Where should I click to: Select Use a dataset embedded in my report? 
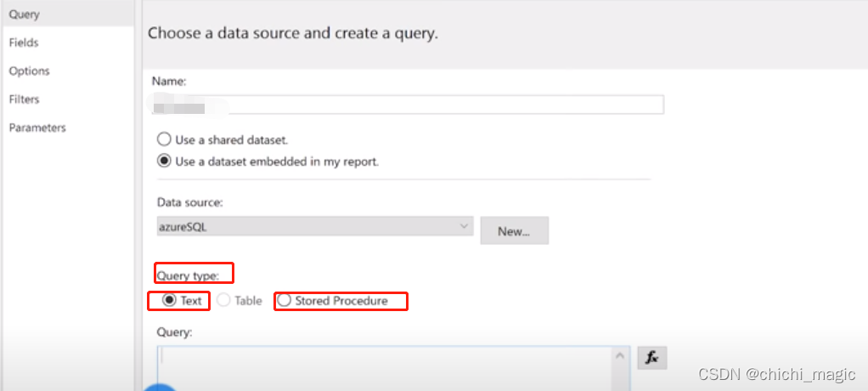click(268, 161)
